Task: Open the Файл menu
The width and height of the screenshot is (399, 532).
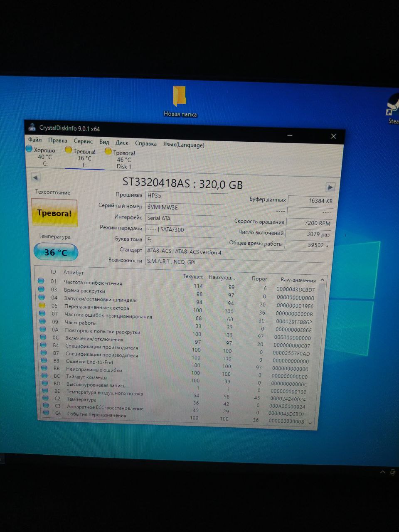Action: click(x=35, y=140)
